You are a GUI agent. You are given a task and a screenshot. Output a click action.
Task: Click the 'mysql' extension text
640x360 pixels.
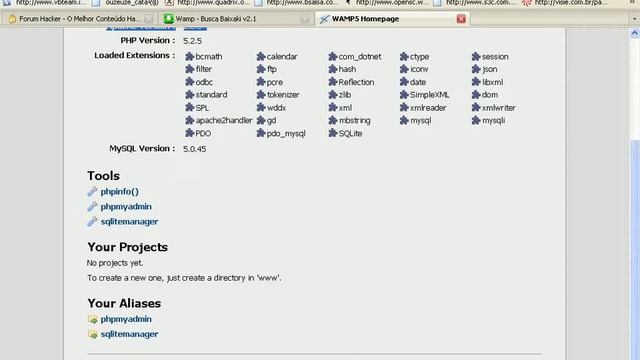421,120
